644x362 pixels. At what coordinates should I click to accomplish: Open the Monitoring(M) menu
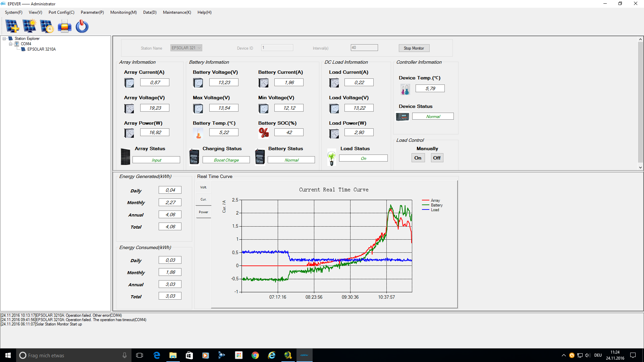pos(123,12)
